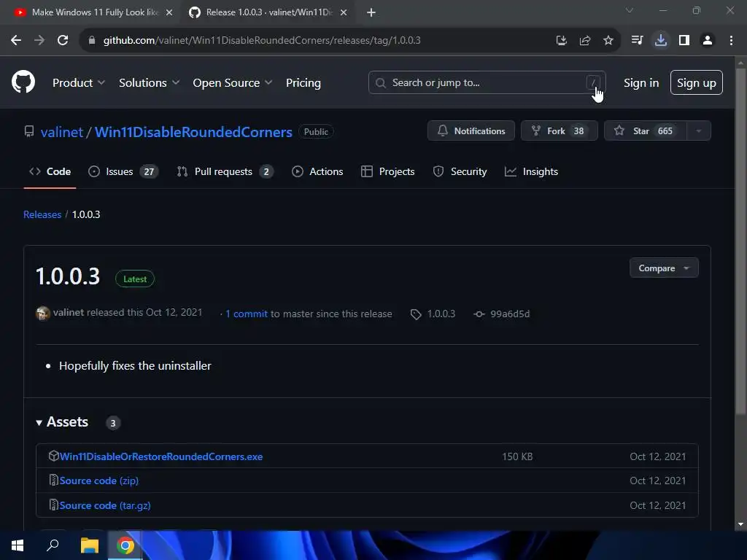747x560 pixels.
Task: Click the browser address bar URL
Action: point(262,41)
